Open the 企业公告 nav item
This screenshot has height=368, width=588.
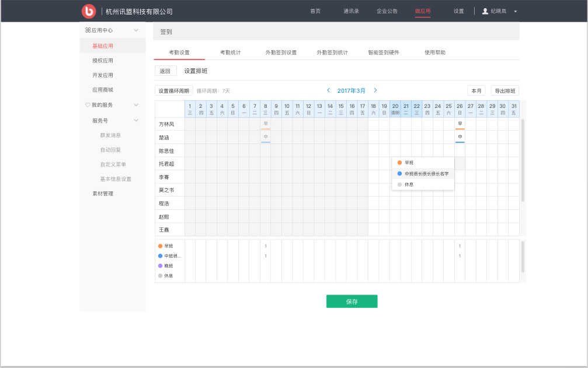tap(387, 11)
